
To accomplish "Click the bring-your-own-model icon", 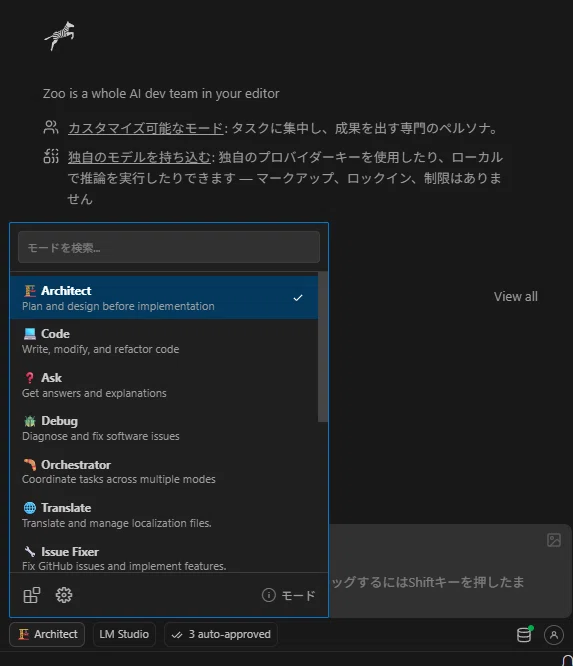I will coord(51,156).
